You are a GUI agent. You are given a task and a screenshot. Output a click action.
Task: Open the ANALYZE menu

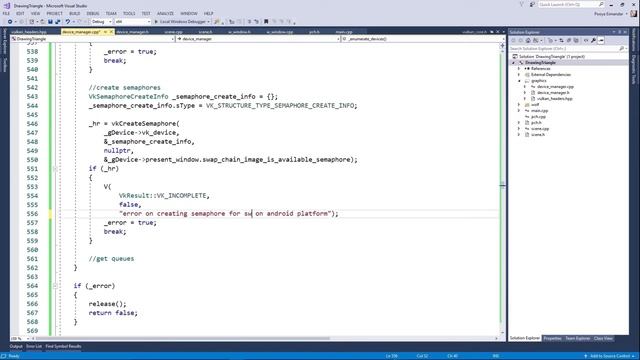(165, 13)
